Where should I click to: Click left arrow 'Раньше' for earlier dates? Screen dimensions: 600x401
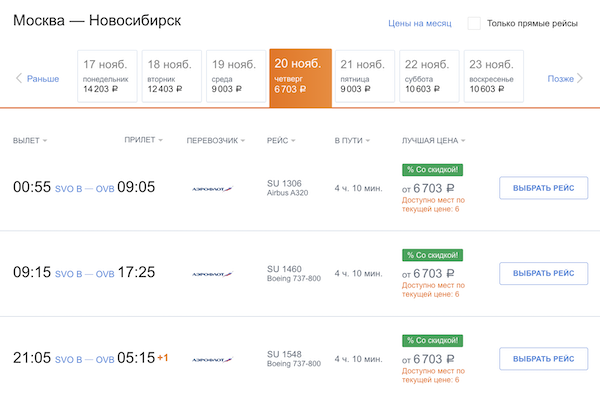tap(37, 78)
